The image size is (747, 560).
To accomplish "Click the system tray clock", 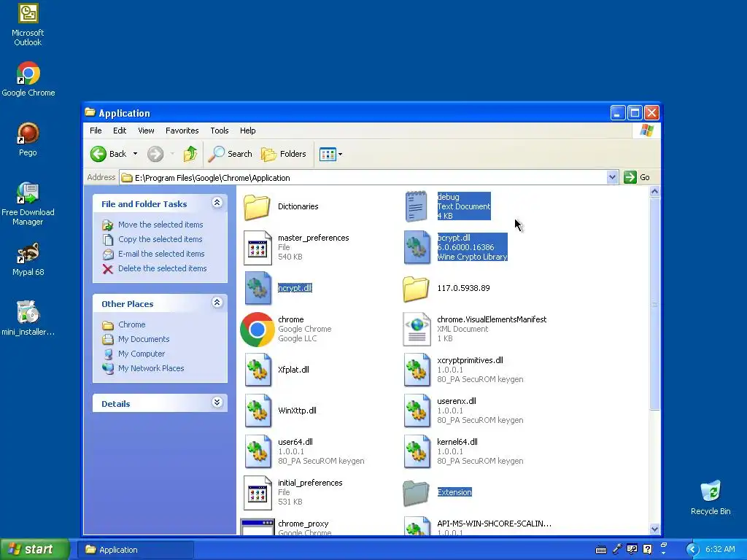I will [x=720, y=550].
